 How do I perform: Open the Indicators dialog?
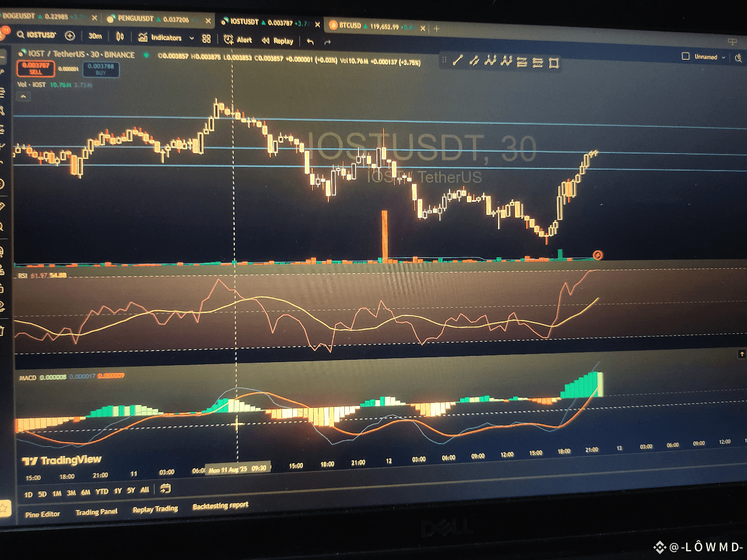tap(160, 37)
